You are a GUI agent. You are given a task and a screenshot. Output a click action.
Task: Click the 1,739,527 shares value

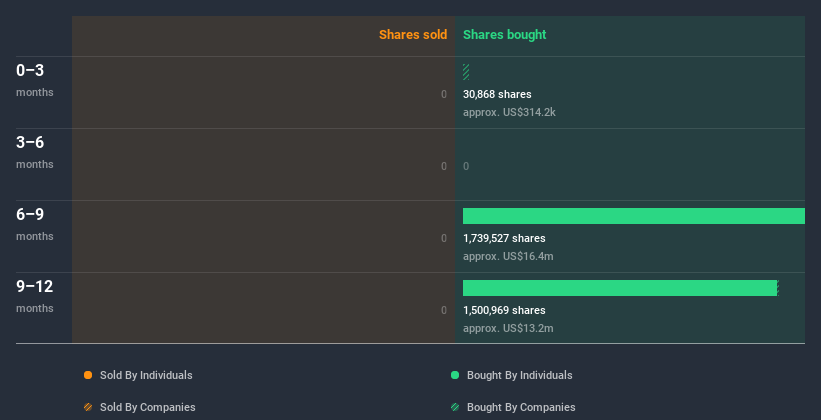coord(504,238)
